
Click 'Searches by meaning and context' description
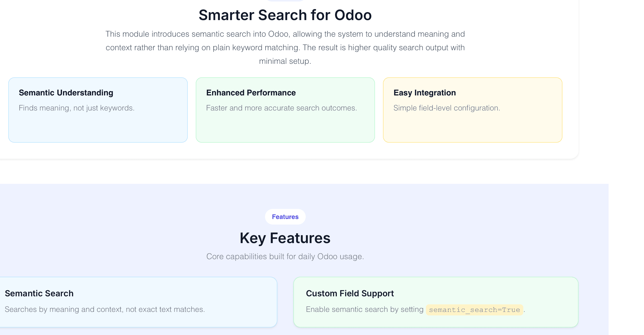[105, 309]
